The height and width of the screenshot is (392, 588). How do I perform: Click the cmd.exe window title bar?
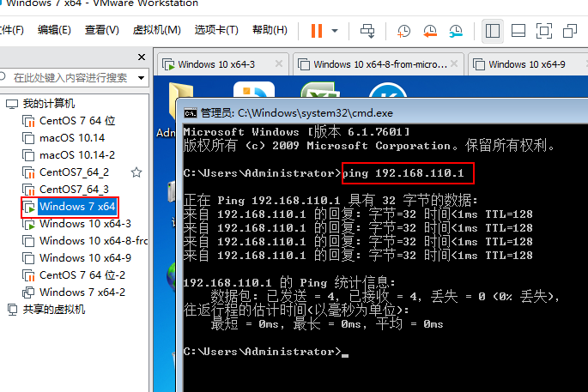coord(383,112)
